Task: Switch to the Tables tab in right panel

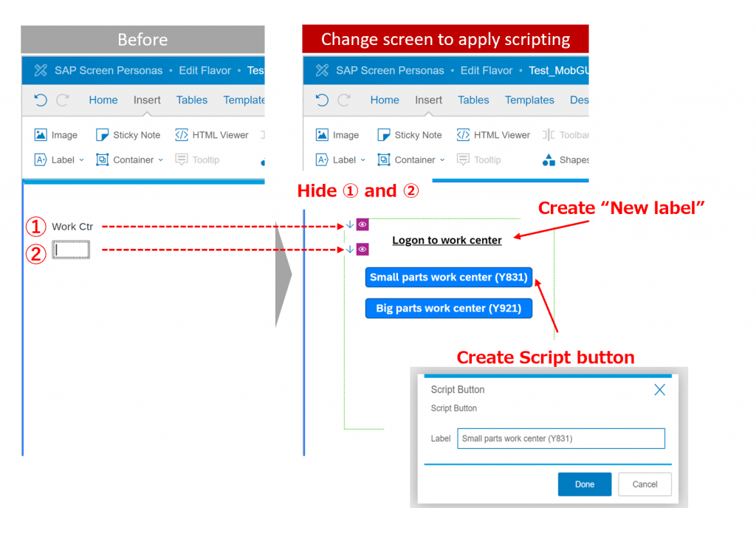Action: (x=473, y=100)
